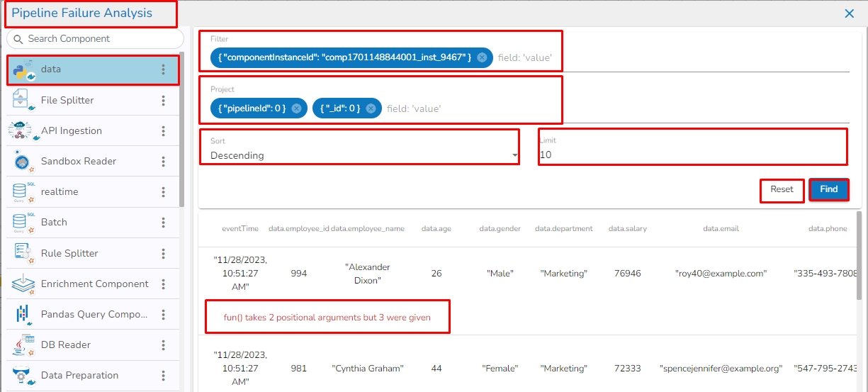Click the realtime SQL query icon
This screenshot has height=392, width=868.
click(23, 191)
